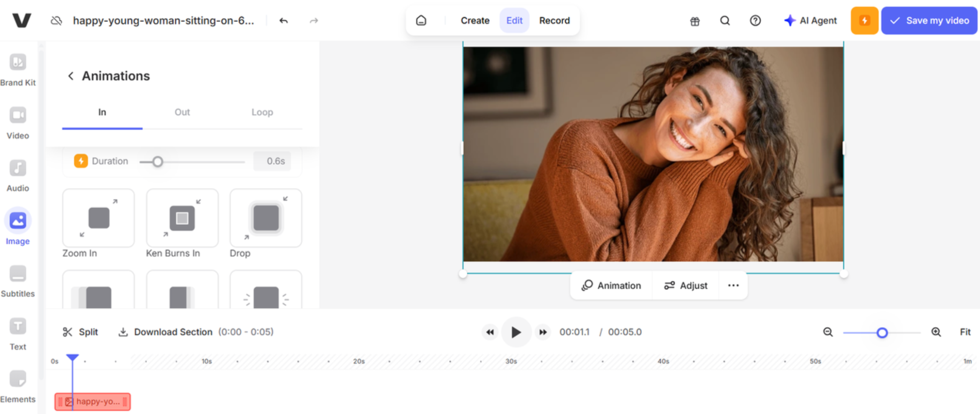Play the video preview
The width and height of the screenshot is (980, 414).
click(x=516, y=332)
